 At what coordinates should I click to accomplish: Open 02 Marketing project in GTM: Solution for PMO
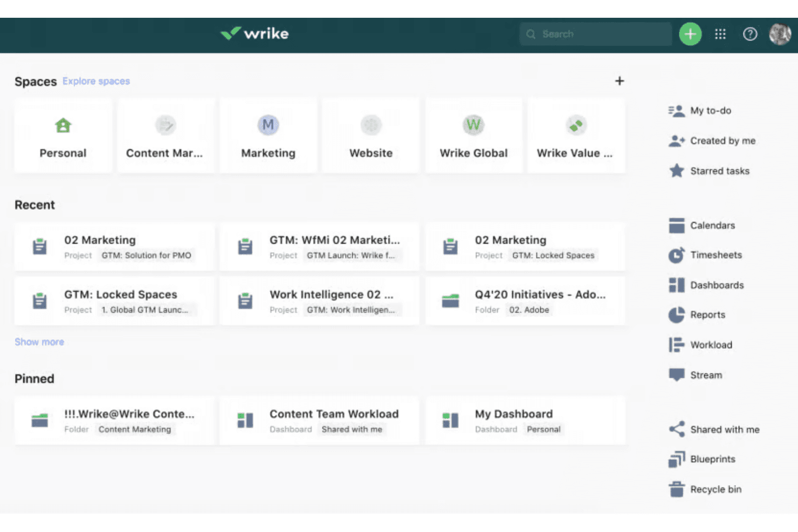pyautogui.click(x=114, y=247)
